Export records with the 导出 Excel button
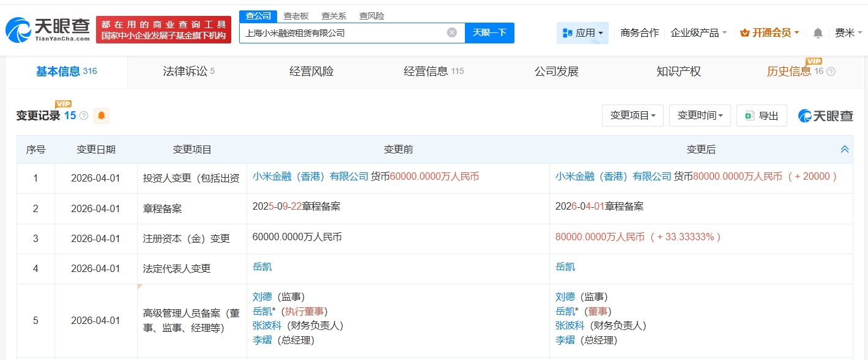The width and height of the screenshot is (868, 360). [762, 116]
